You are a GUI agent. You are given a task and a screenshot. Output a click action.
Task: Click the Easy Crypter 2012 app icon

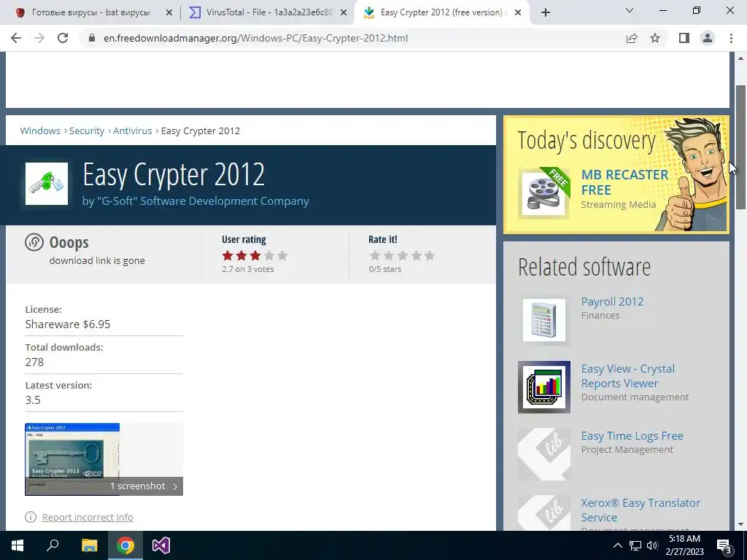[47, 184]
